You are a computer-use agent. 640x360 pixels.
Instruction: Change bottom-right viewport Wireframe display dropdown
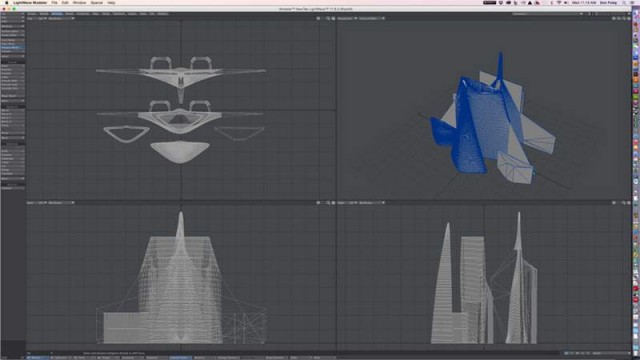click(x=372, y=202)
